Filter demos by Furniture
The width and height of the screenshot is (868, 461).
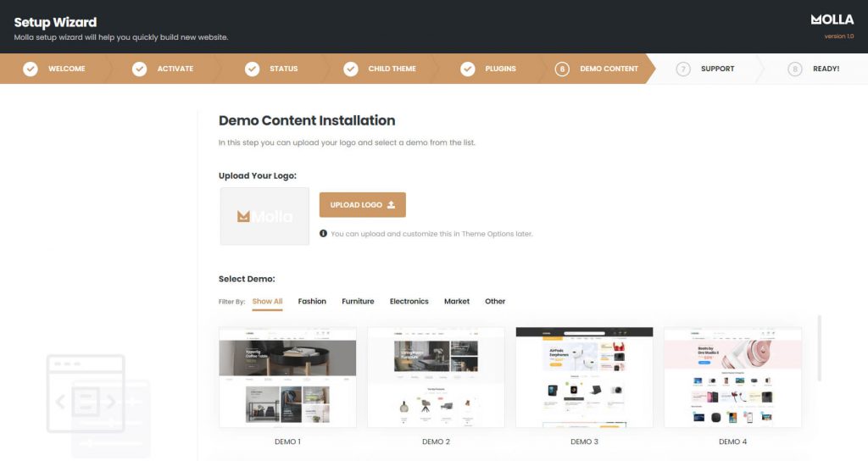(358, 302)
